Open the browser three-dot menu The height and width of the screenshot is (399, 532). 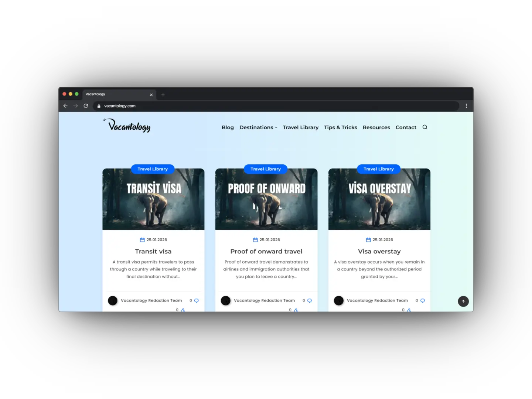466,106
